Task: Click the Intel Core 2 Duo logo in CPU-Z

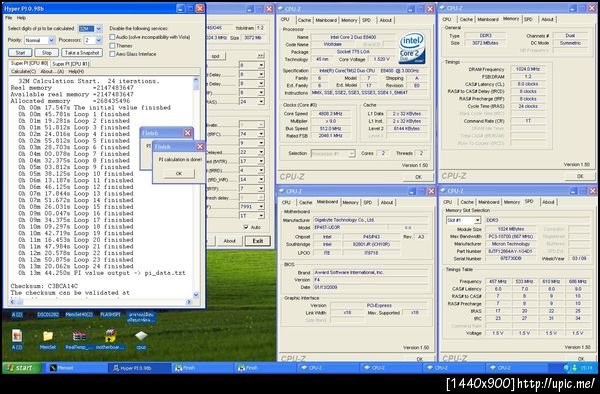Action: point(412,48)
